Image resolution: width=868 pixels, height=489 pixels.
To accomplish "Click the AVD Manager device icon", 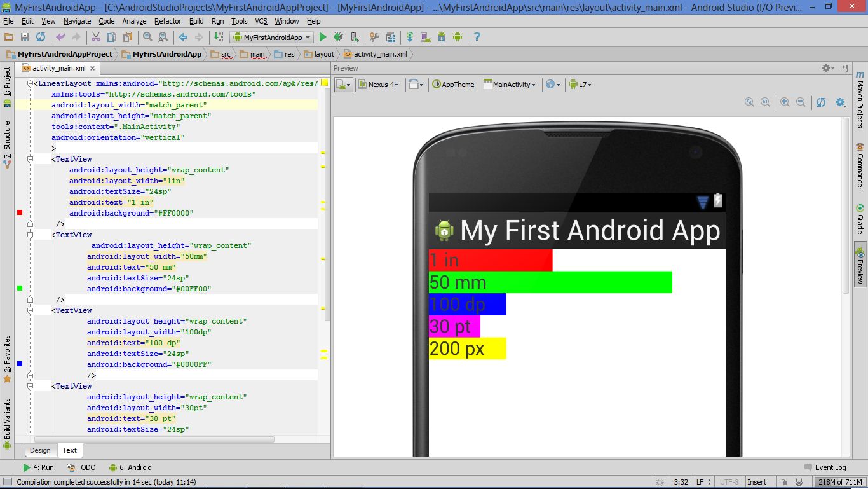I will (425, 38).
